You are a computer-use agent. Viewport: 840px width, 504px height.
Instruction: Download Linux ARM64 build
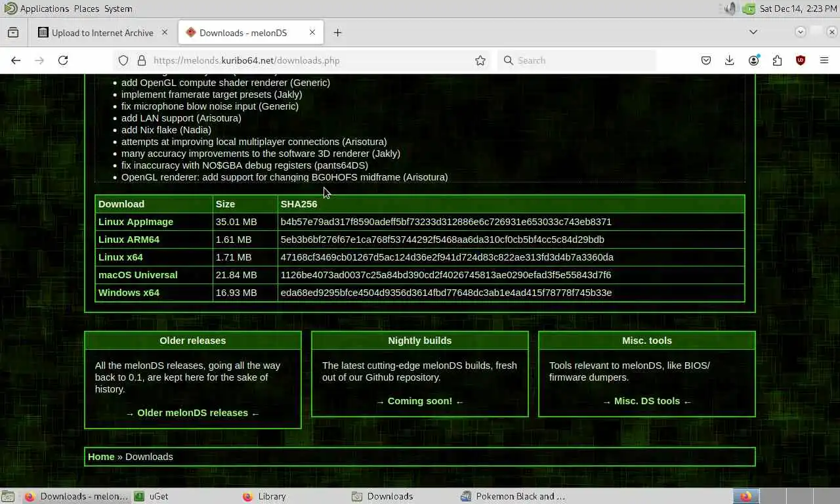pyautogui.click(x=129, y=240)
